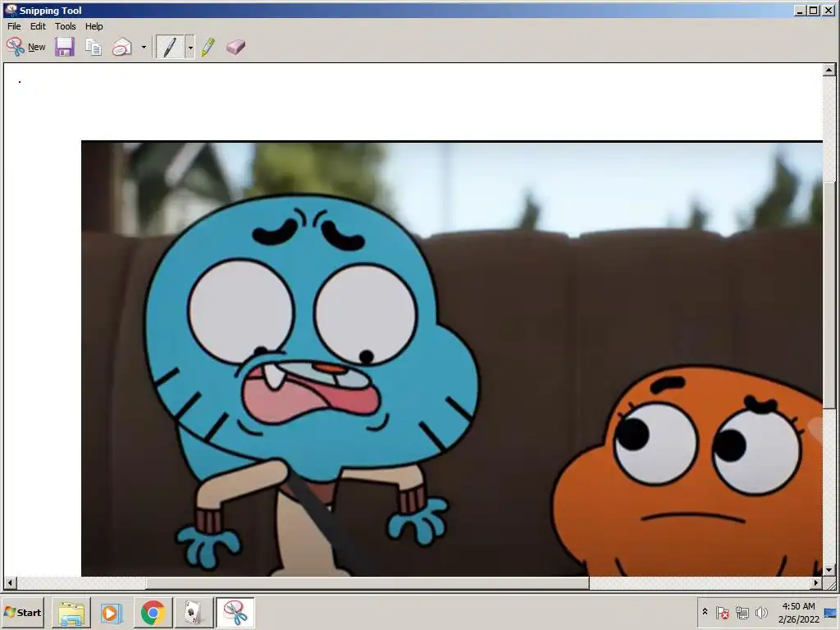Open Windows Explorer from taskbar

pos(71,613)
